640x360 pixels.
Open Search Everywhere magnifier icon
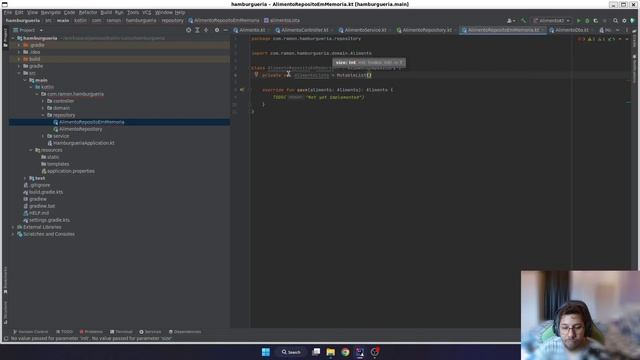click(x=615, y=20)
